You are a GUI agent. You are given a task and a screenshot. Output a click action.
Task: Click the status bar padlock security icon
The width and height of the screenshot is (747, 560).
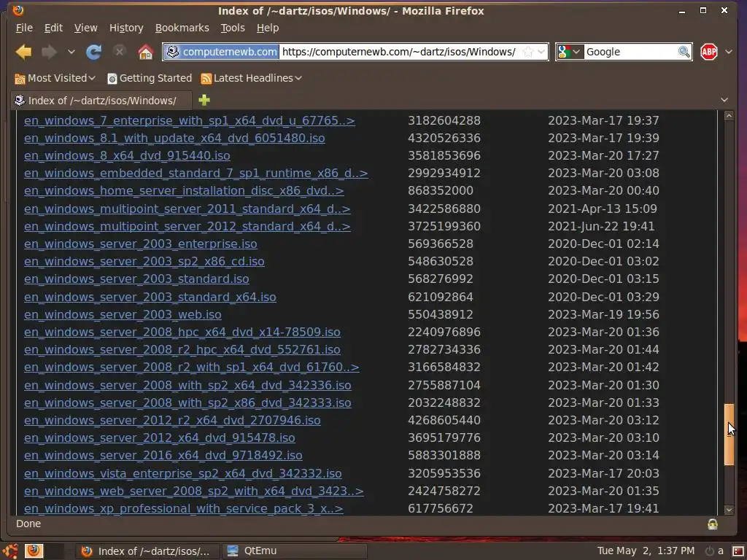coord(713,524)
